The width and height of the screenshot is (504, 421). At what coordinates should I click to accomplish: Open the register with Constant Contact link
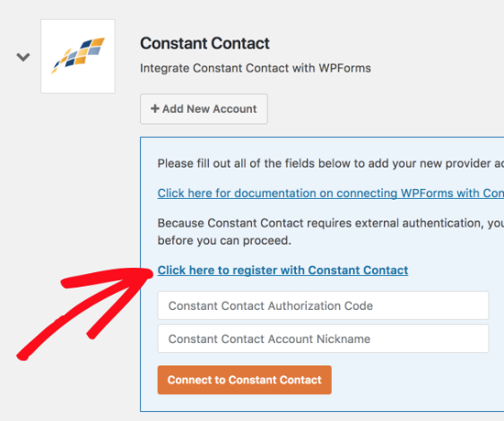(282, 271)
